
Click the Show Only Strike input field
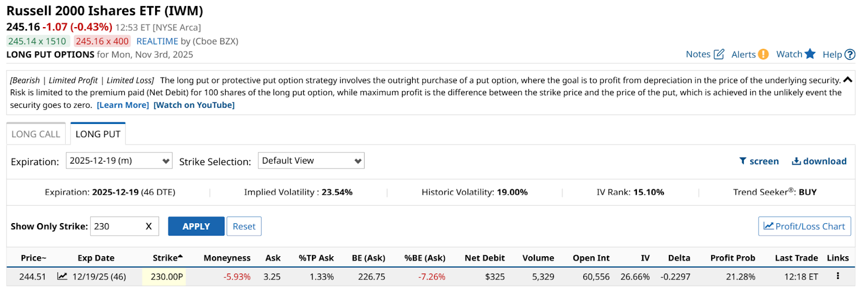(x=116, y=226)
